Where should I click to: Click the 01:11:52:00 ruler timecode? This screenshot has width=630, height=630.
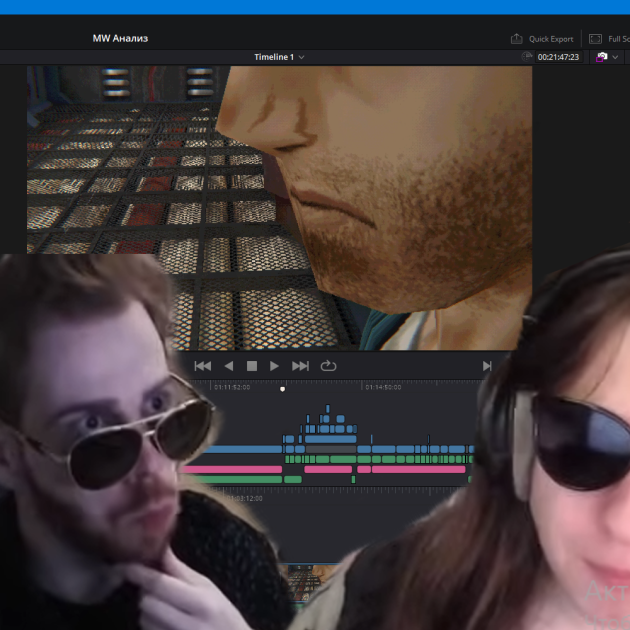click(x=232, y=387)
